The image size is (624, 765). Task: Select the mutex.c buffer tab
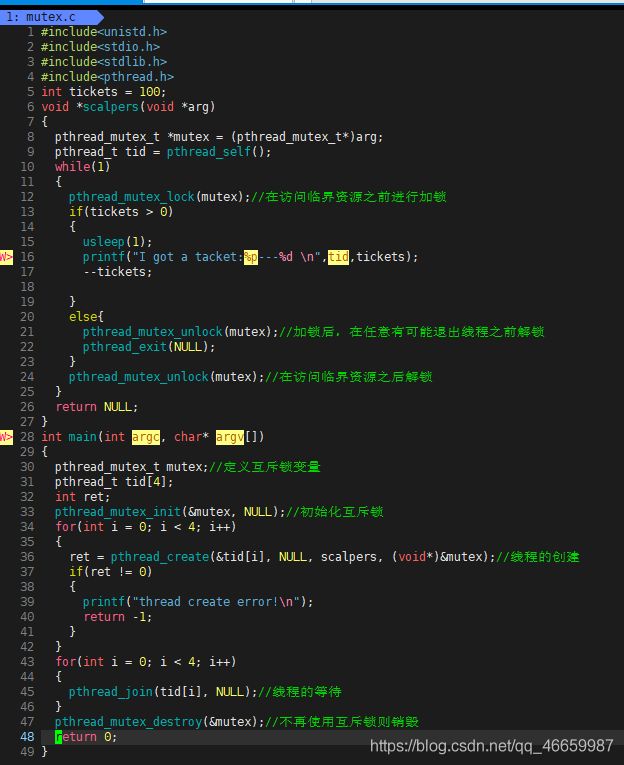point(51,17)
